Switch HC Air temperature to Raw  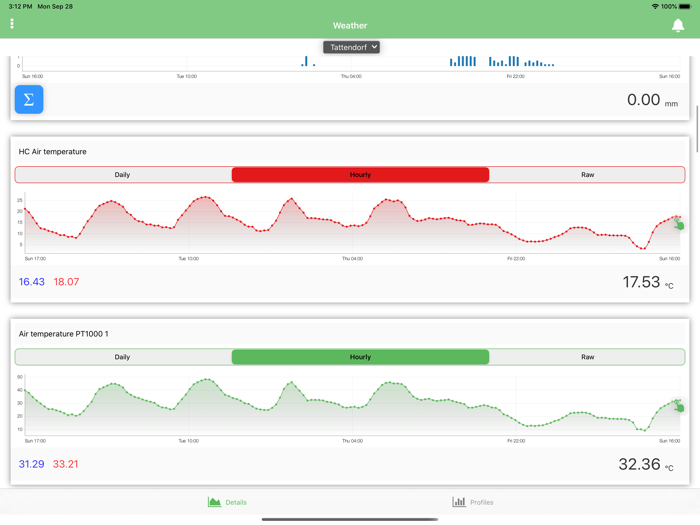pos(587,175)
